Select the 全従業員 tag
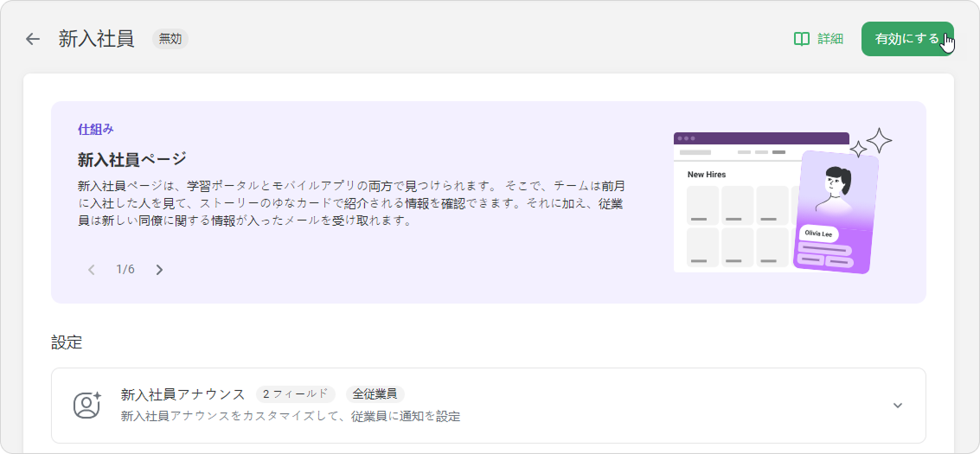 [375, 394]
